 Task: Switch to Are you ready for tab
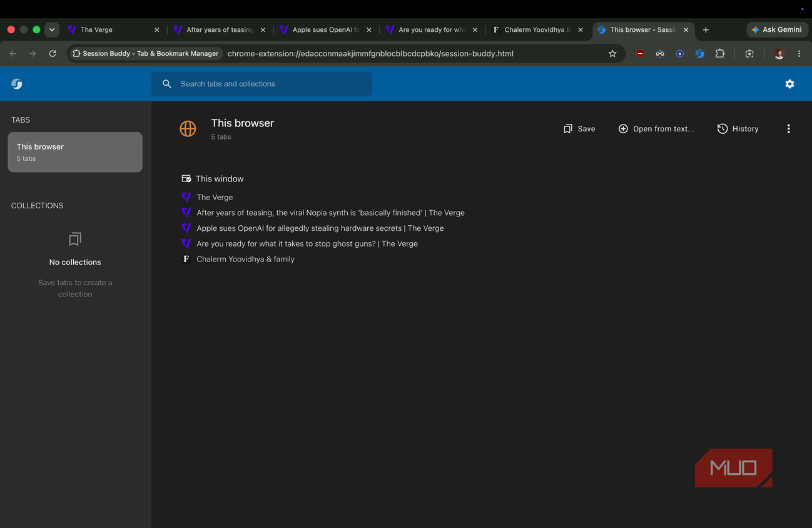(432, 30)
